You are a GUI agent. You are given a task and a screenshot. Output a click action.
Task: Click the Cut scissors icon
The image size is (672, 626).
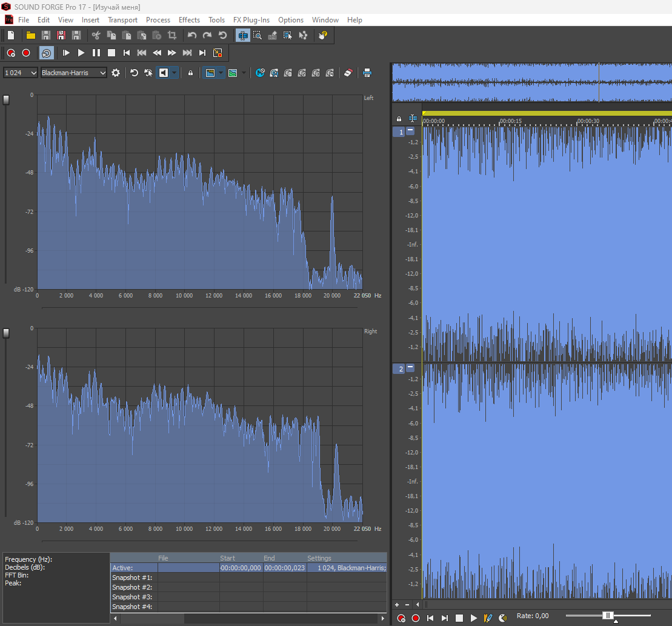pyautogui.click(x=95, y=35)
